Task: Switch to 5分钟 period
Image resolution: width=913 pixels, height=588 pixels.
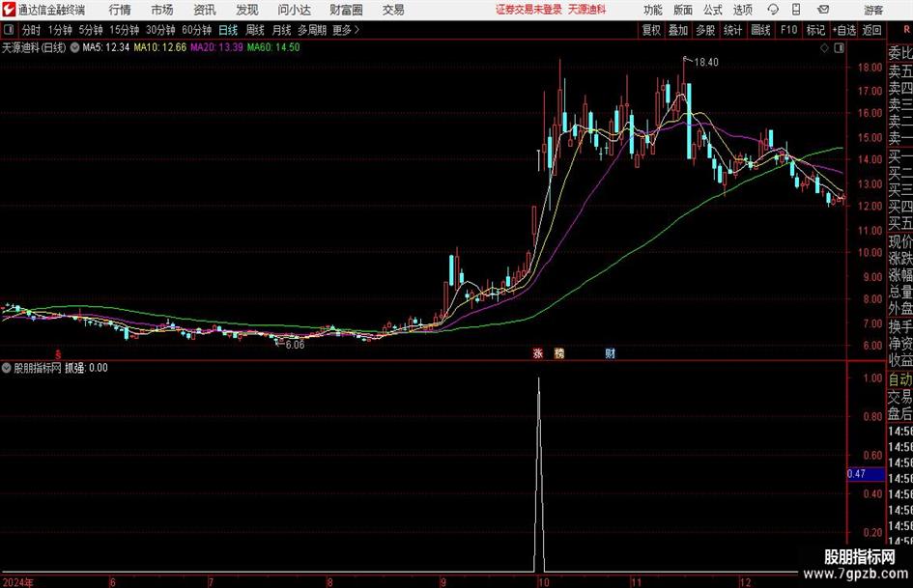Action: (91, 30)
